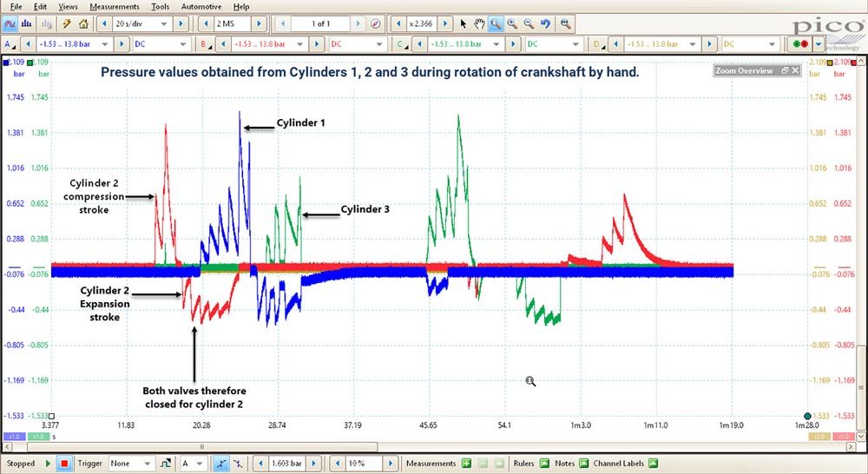Screen dimensions: 868x474
Task: Select the hand pan tool
Action: pos(479,23)
